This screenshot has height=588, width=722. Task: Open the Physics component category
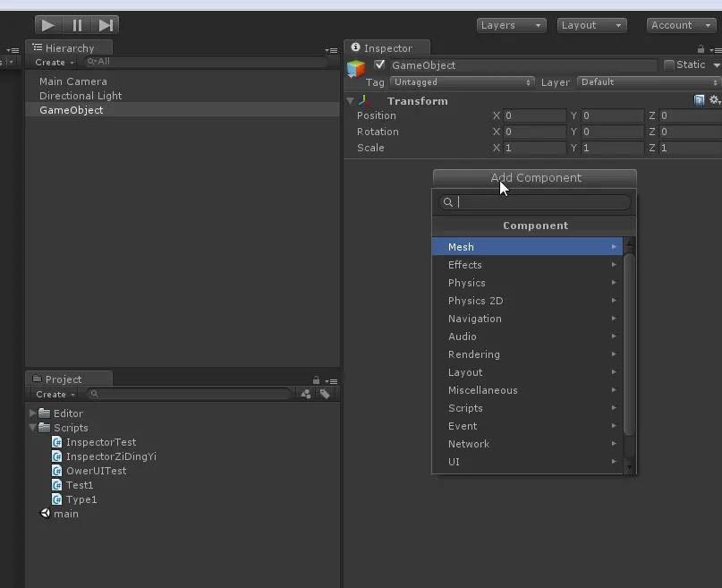(x=527, y=283)
